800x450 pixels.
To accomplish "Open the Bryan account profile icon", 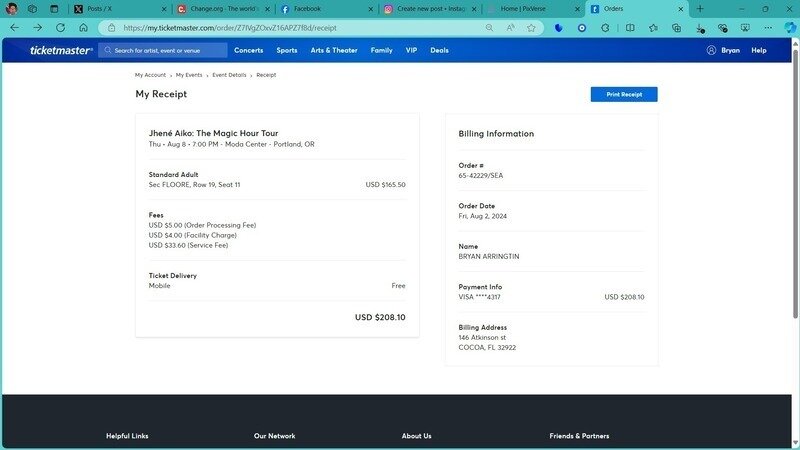I will coord(711,50).
